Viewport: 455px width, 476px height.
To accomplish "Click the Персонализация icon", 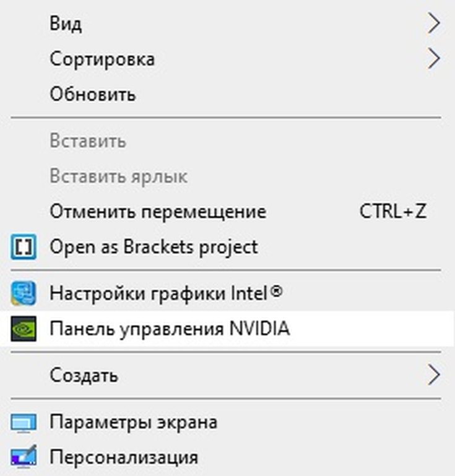I will tap(24, 457).
